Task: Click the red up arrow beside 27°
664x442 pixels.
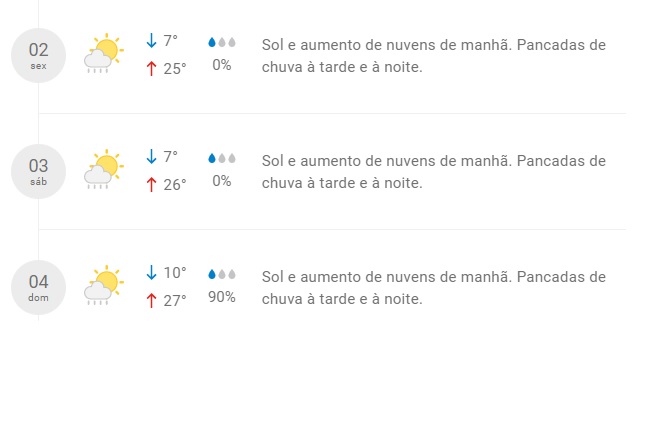Action: tap(152, 300)
